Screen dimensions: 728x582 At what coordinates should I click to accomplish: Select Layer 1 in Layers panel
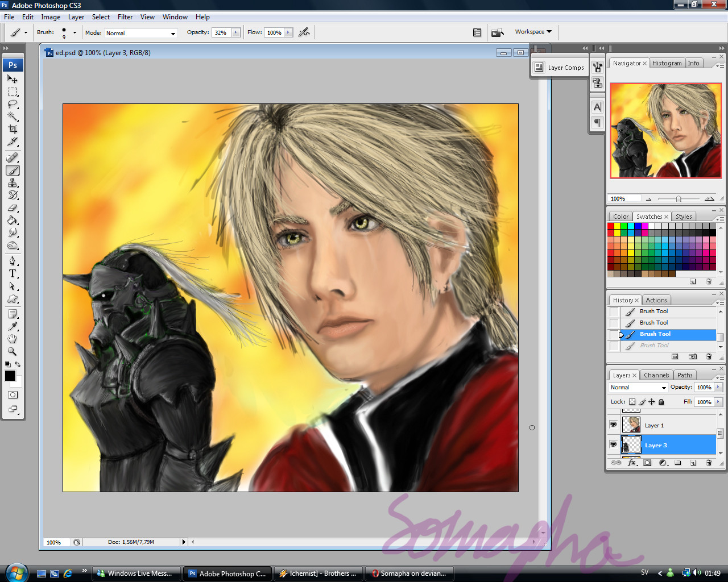click(663, 425)
